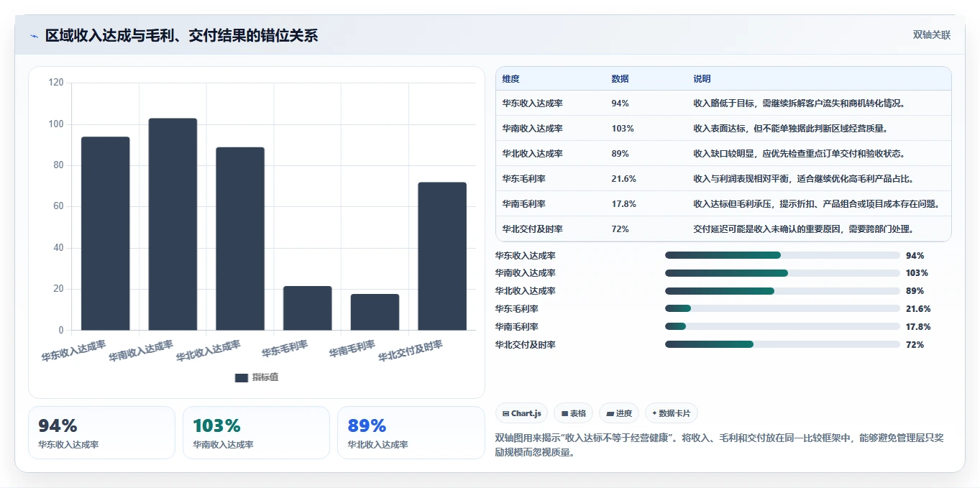Click the 华北交付及时率 label in the progress list

[x=525, y=345]
